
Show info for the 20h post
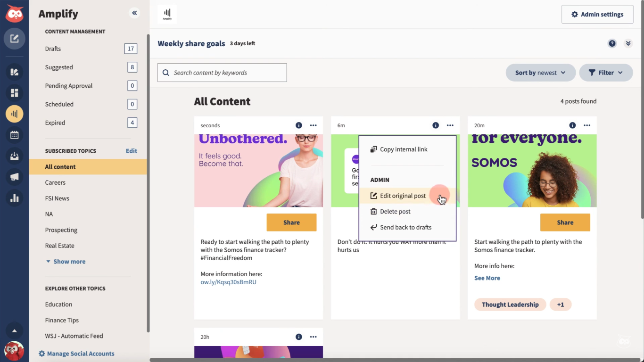point(298,337)
